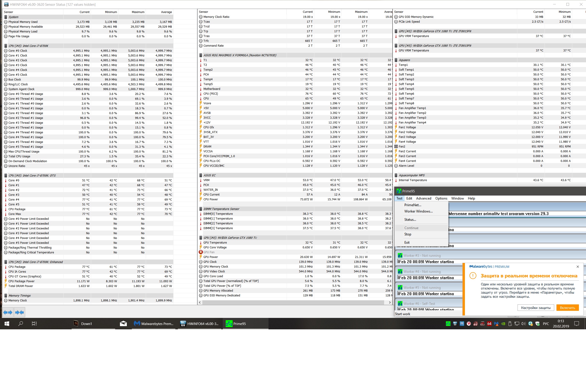Open Windows Task View icon
The width and height of the screenshot is (586, 392).
click(34, 323)
